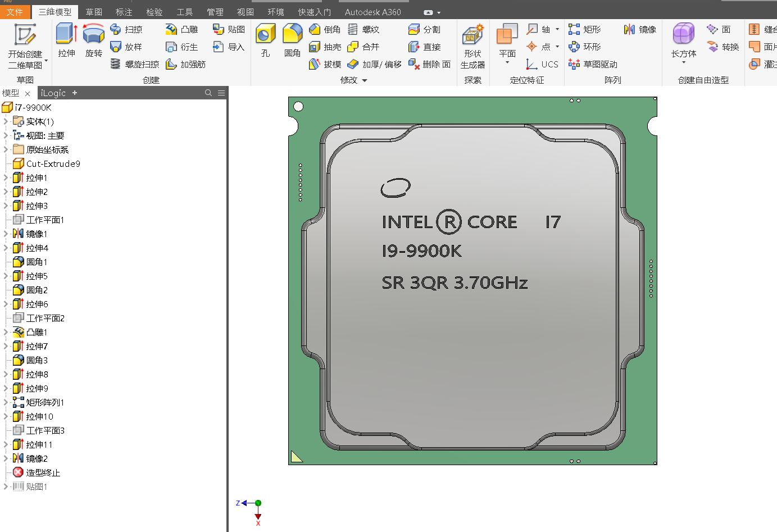Click the Mirror (镜像) ribbon tool

640,29
